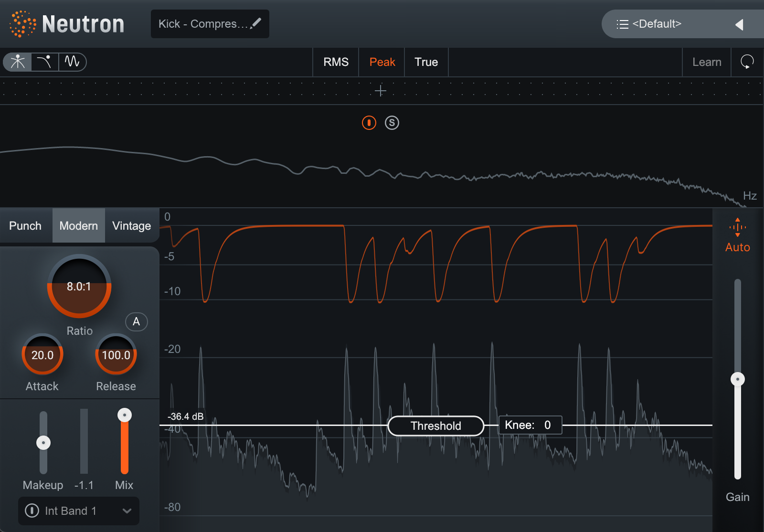Select the Vintage compressor mode
764x532 pixels.
coord(132,225)
